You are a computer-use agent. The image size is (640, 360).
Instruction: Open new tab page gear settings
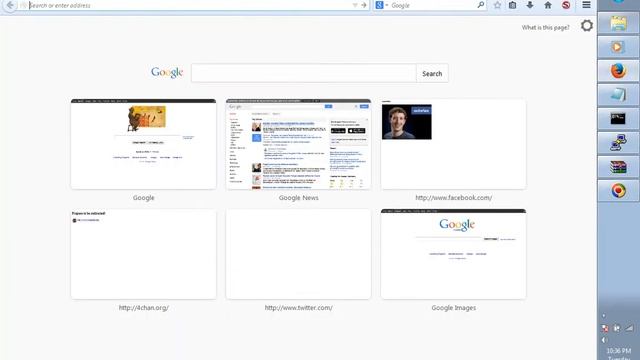(x=587, y=26)
